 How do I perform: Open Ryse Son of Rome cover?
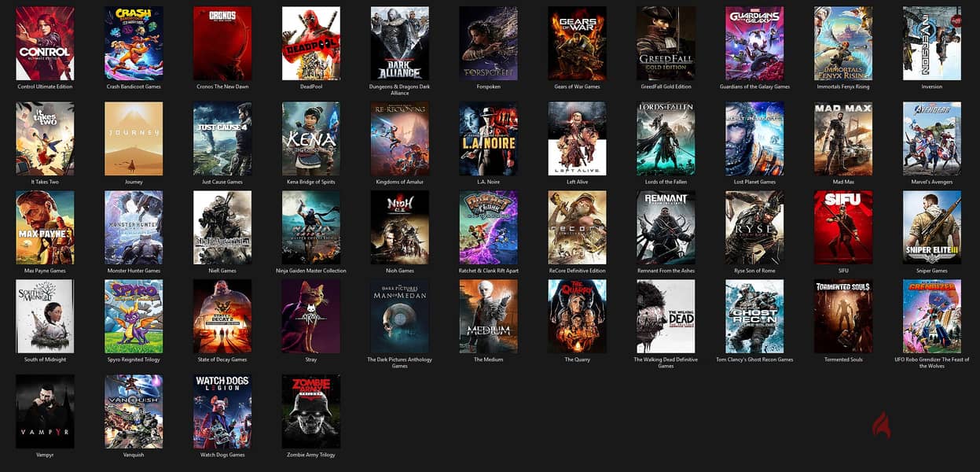coord(754,227)
